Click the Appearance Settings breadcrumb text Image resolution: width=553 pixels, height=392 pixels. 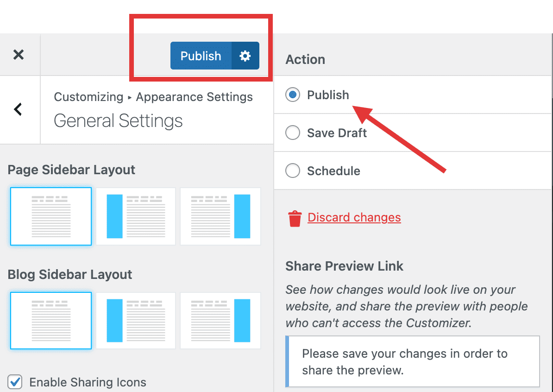click(x=195, y=97)
